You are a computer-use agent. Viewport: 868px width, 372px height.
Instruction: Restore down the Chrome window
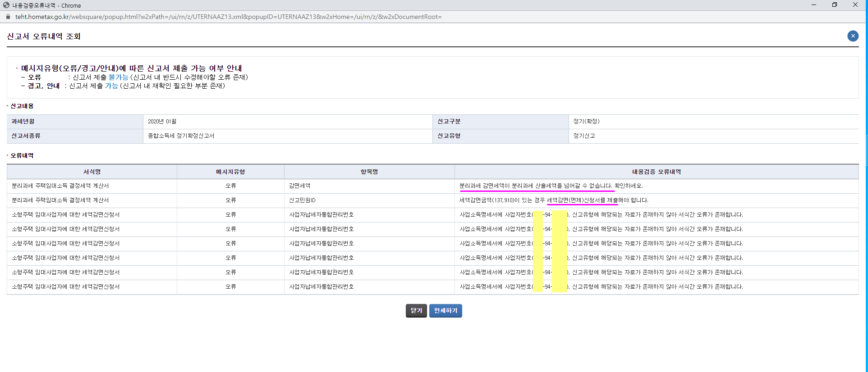point(835,5)
